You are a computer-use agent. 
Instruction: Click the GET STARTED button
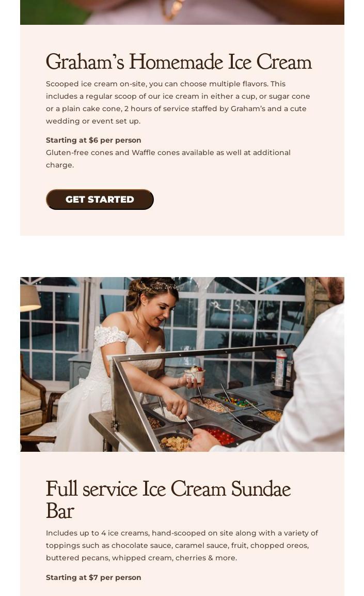(x=100, y=199)
